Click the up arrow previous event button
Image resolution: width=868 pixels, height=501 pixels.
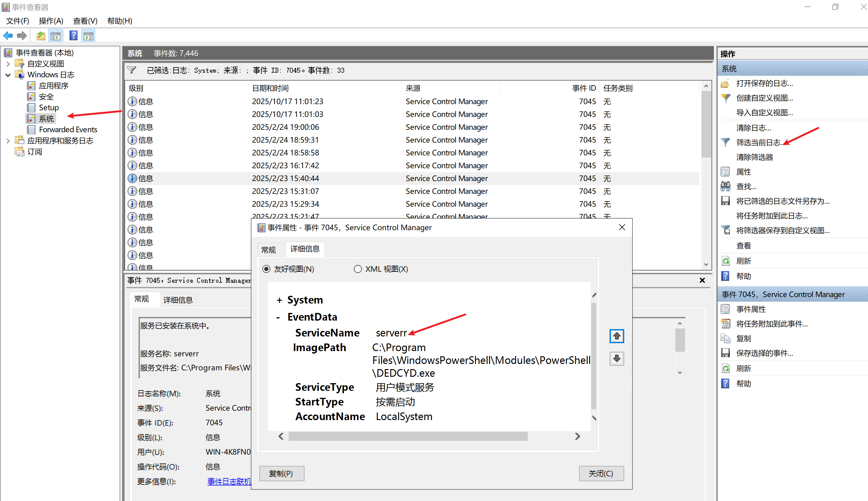[x=617, y=336]
